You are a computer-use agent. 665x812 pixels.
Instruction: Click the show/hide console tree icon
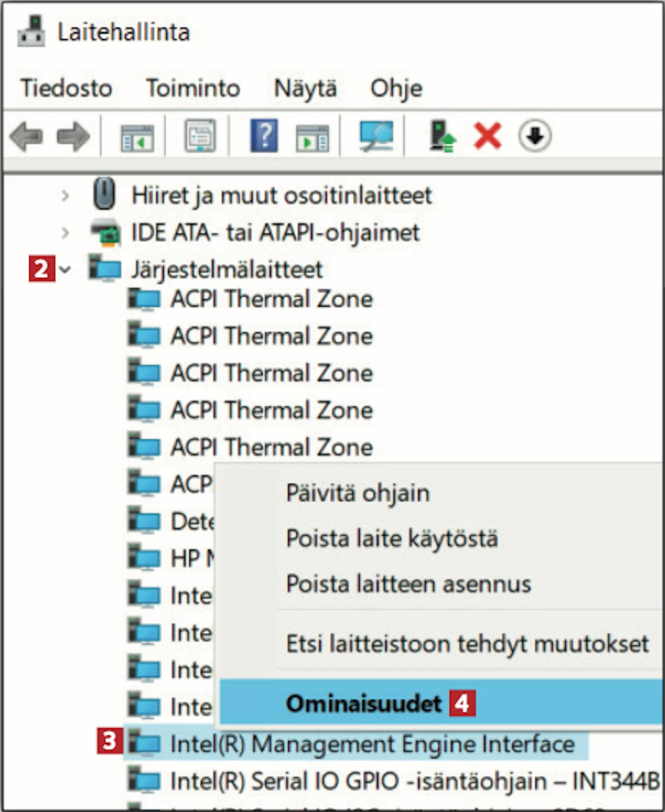pos(137,137)
